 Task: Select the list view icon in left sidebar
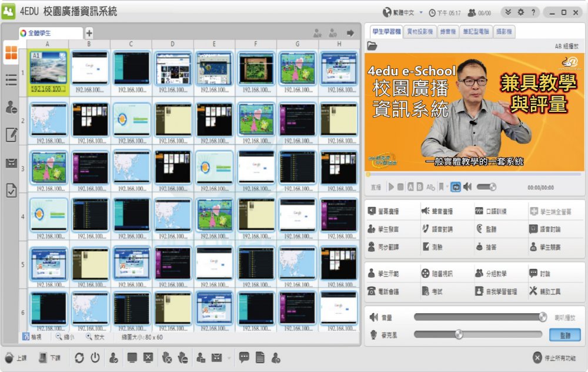[x=11, y=80]
